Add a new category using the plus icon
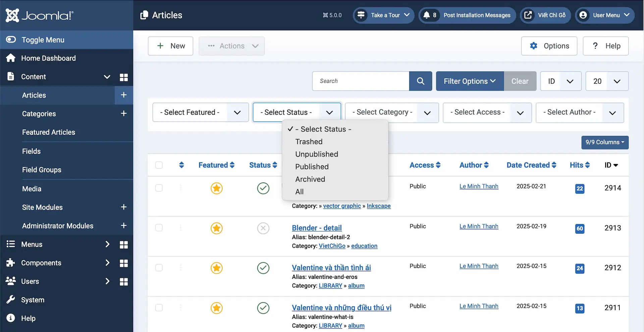The height and width of the screenshot is (332, 644). coord(123,113)
